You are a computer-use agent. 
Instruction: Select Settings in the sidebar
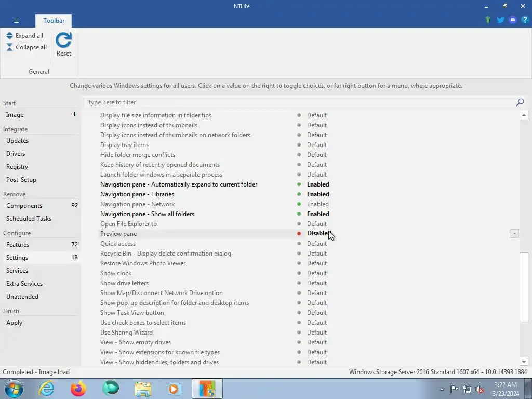[41, 258]
